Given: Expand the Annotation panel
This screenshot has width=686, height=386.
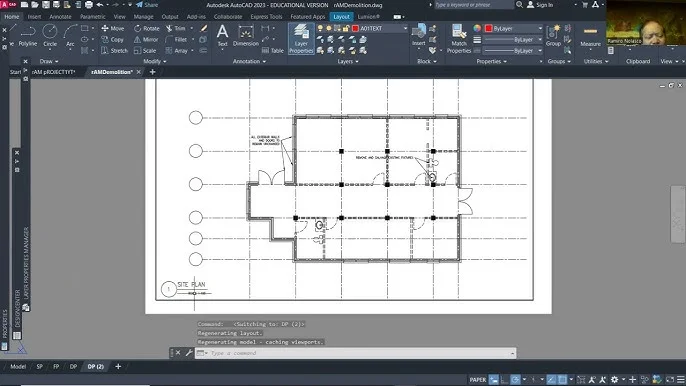Looking at the screenshot, I should [x=249, y=61].
